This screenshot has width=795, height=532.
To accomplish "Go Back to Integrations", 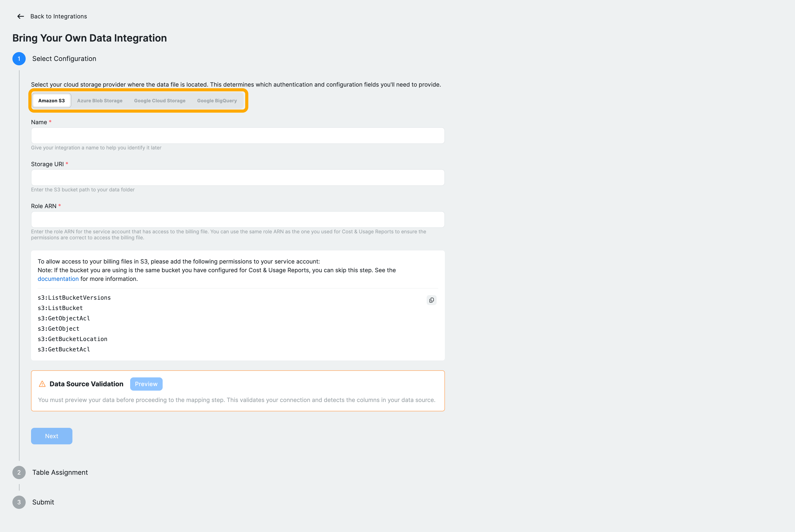I will (x=58, y=16).
